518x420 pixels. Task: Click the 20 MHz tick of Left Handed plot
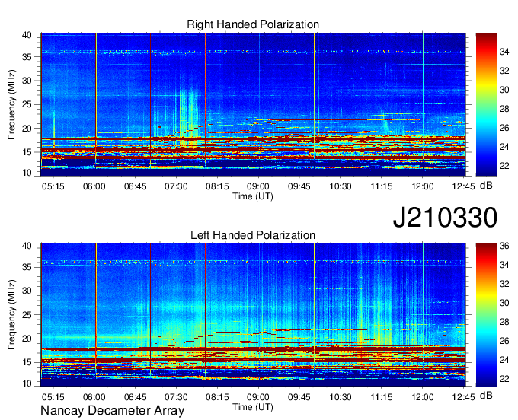pos(27,339)
